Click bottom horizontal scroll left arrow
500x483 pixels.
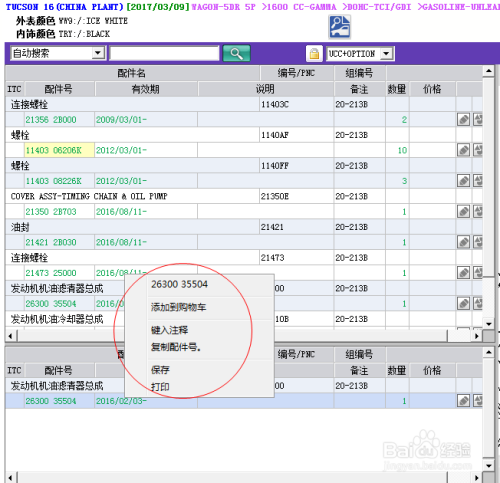tap(11, 478)
